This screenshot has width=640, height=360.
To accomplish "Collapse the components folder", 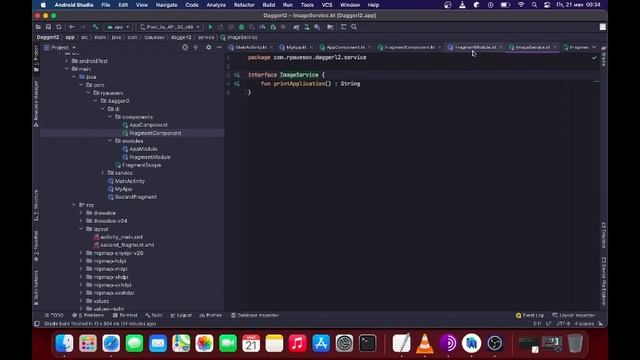I will (110, 117).
